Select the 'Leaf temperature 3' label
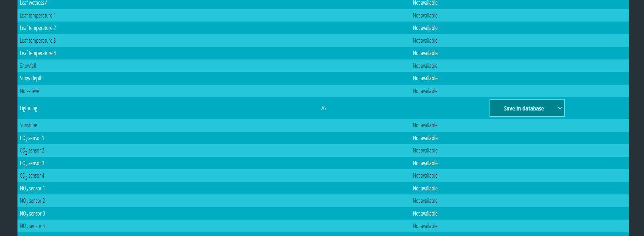Image resolution: width=644 pixels, height=236 pixels. [x=38, y=40]
